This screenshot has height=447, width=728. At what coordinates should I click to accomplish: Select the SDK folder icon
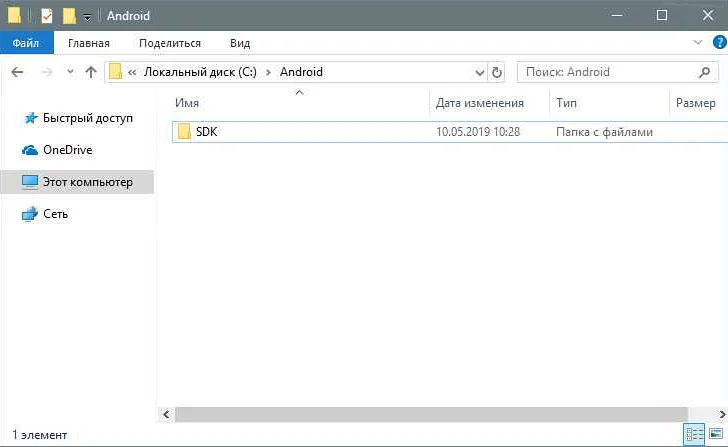[184, 132]
